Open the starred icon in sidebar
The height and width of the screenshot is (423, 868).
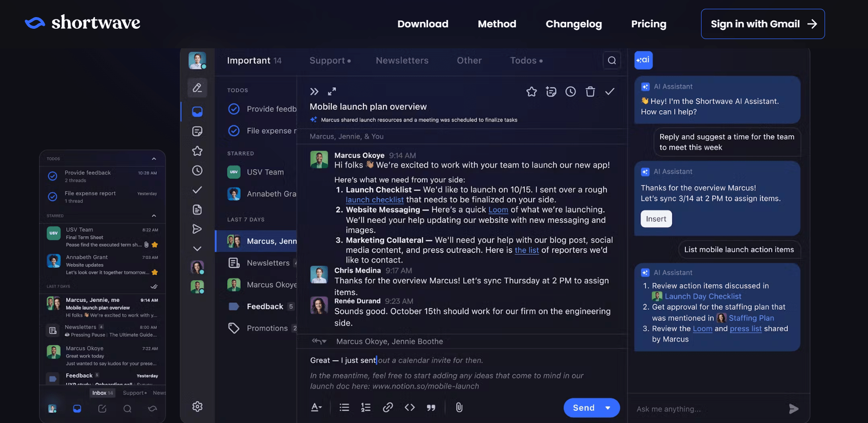click(197, 151)
